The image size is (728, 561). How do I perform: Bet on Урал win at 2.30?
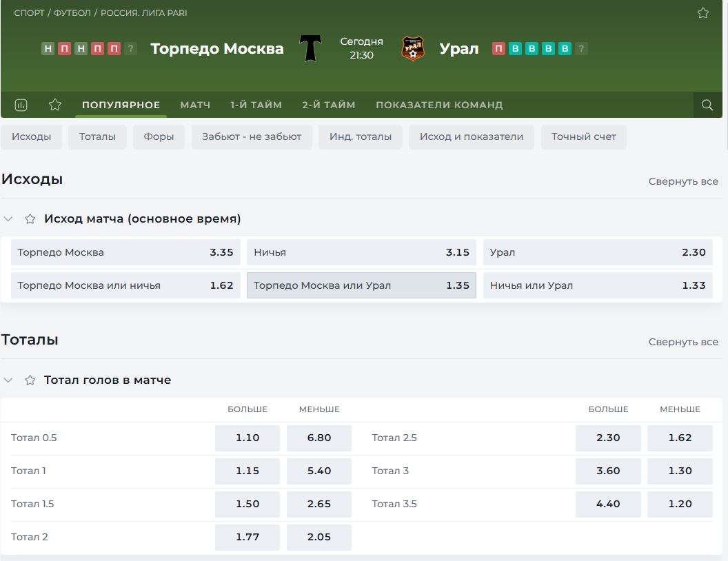pos(598,252)
